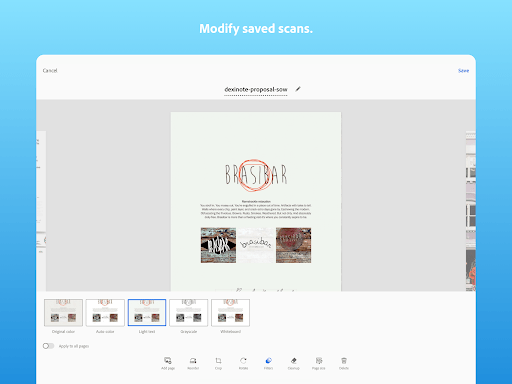Rotate the current page

point(243,363)
